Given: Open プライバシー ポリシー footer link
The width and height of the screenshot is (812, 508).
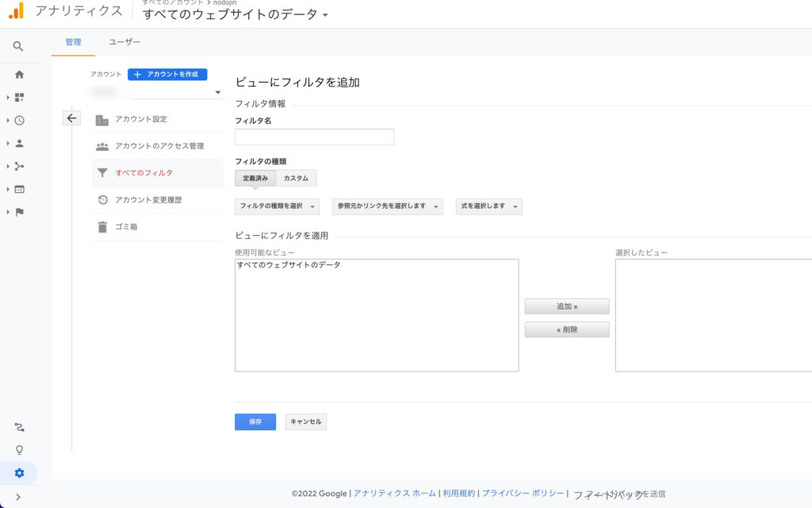Looking at the screenshot, I should (x=523, y=494).
